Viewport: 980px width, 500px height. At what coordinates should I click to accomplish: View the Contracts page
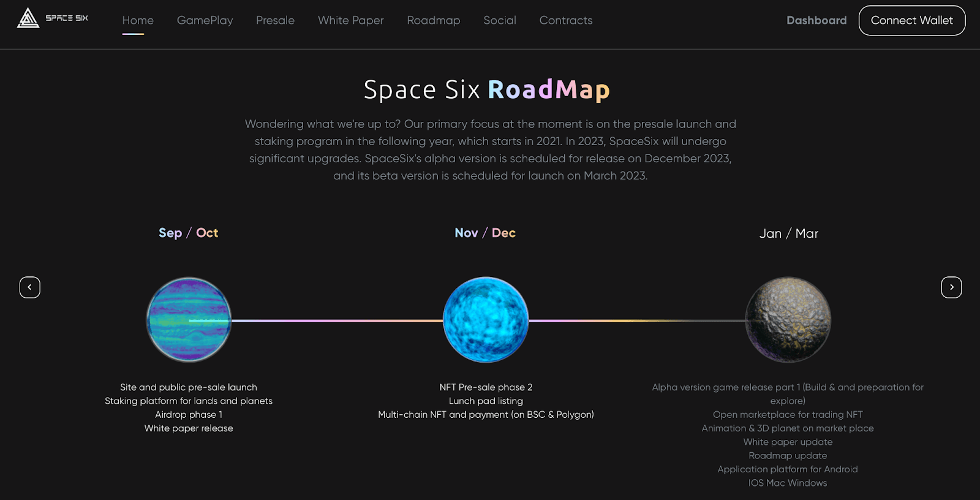(x=565, y=20)
